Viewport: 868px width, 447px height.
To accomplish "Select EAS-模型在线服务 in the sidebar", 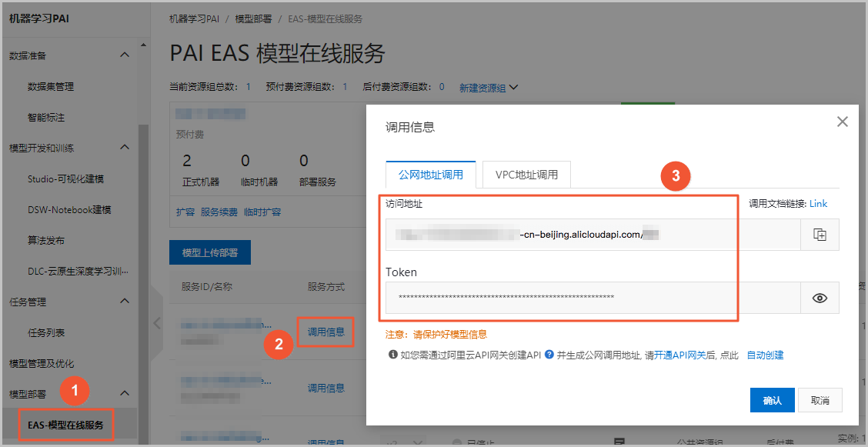I will (66, 425).
